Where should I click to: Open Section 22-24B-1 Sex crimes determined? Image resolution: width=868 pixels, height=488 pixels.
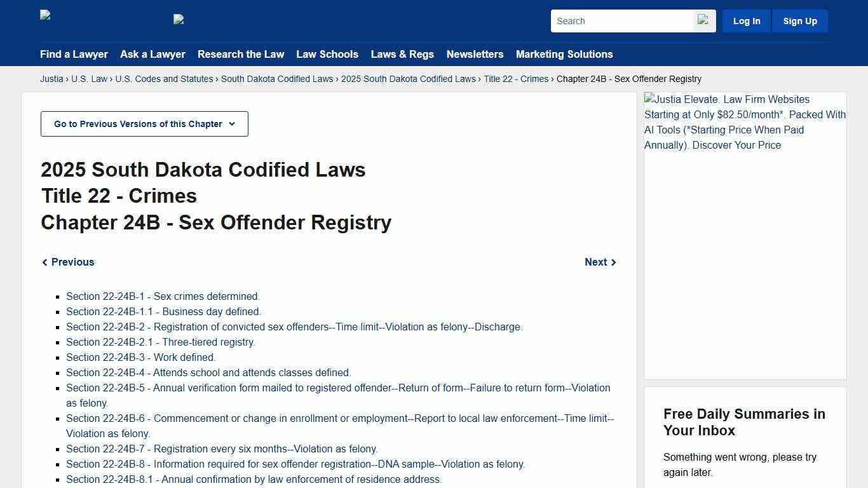[163, 296]
